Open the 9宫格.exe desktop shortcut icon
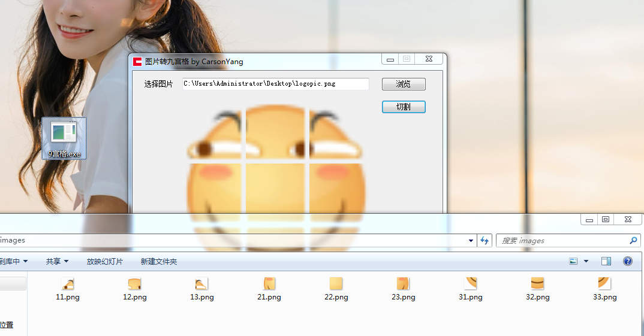644x336 pixels. point(64,138)
